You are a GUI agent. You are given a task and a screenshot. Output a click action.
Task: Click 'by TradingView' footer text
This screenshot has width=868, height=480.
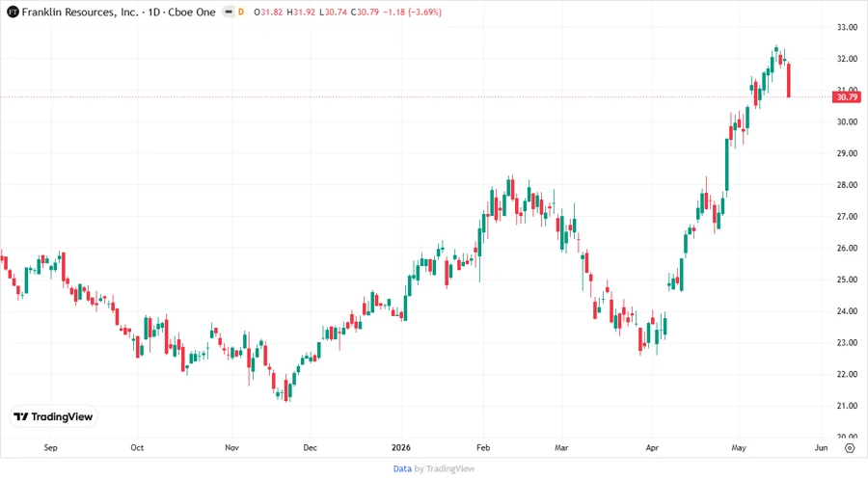(x=445, y=469)
